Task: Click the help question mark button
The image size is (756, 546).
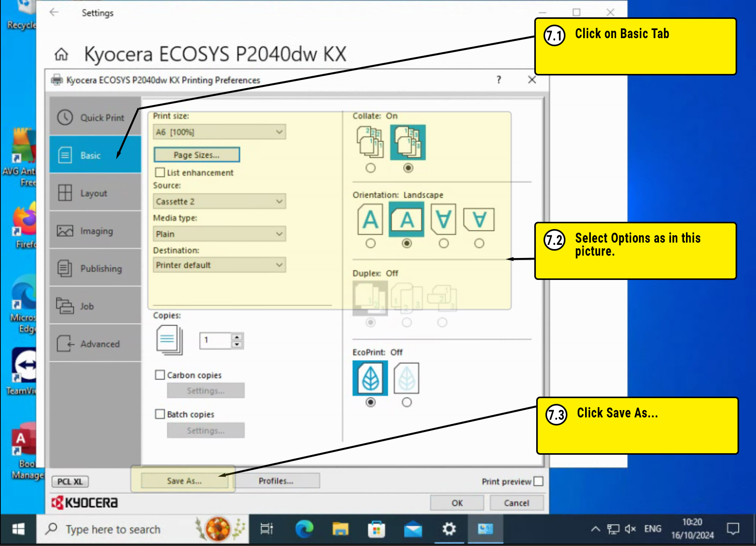Action: point(499,80)
